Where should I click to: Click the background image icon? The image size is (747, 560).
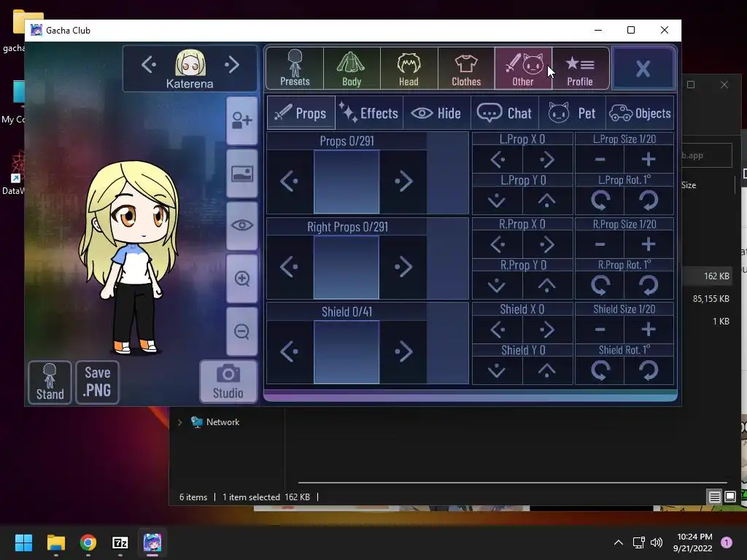[242, 174]
